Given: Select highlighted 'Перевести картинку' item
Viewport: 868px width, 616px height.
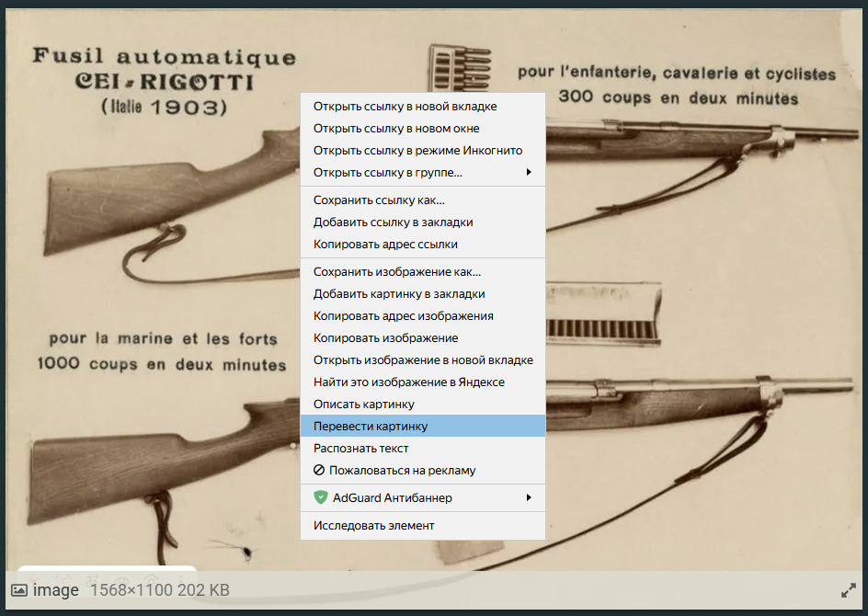Looking at the screenshot, I should pos(370,427).
